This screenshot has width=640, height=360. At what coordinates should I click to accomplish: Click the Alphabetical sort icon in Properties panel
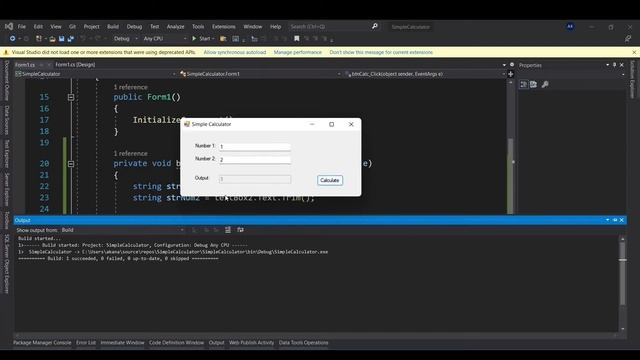[x=533, y=84]
